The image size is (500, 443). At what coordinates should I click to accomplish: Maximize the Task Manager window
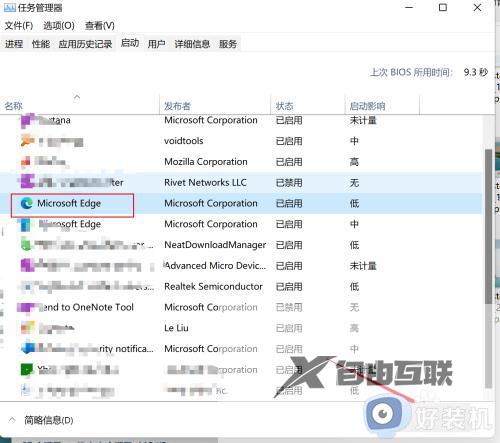(x=443, y=7)
